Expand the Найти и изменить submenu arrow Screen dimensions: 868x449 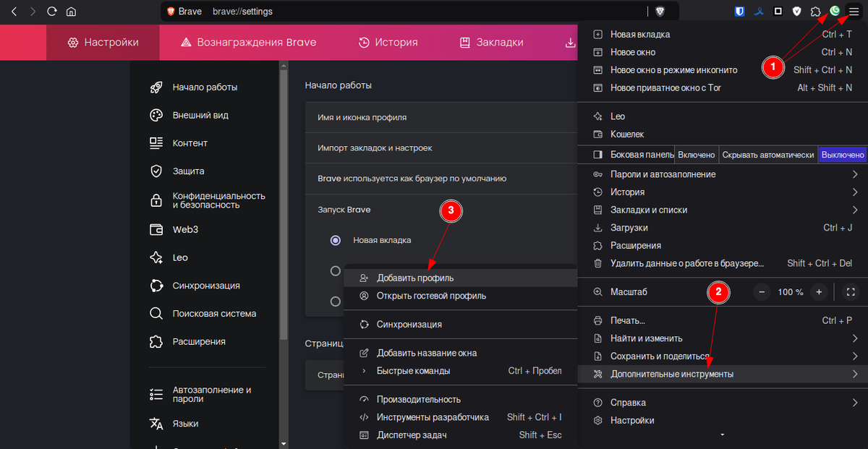pos(855,338)
